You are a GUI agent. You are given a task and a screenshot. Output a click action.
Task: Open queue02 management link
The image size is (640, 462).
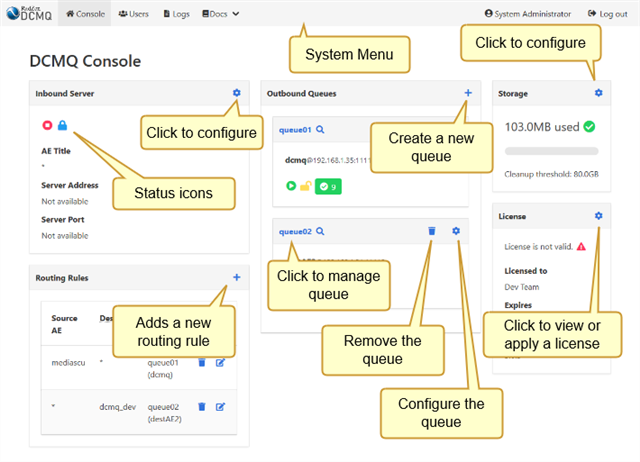pyautogui.click(x=295, y=232)
